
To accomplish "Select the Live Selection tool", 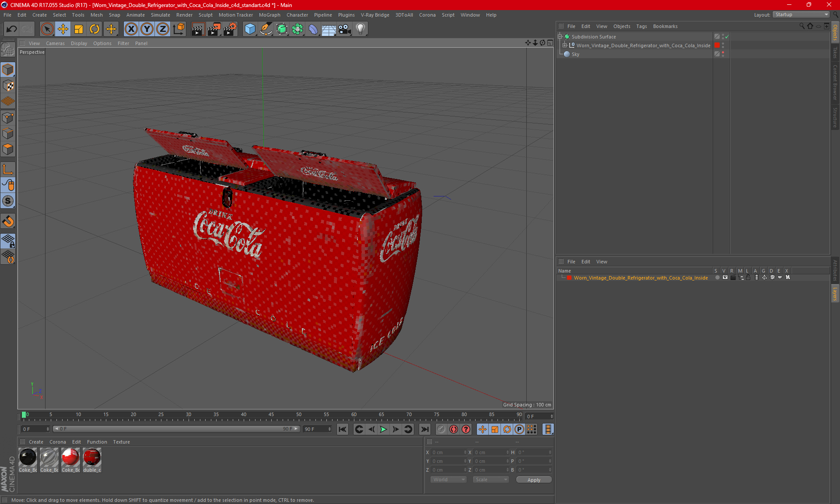I will point(47,29).
